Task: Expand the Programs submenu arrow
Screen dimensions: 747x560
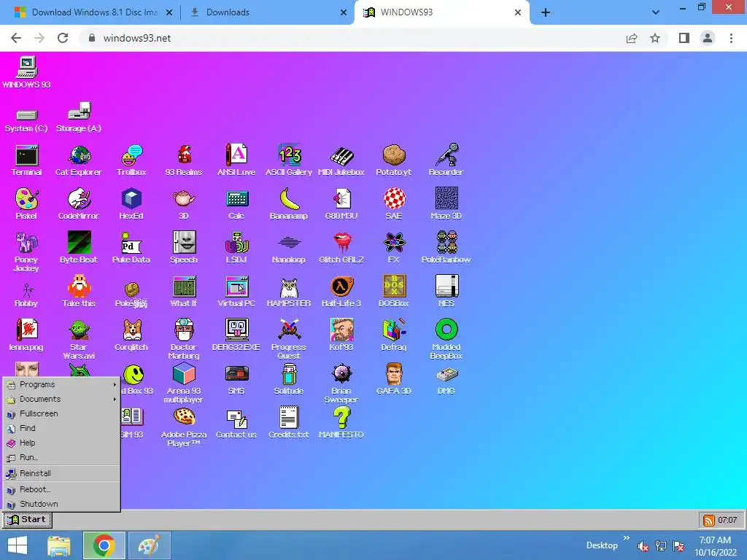Action: (x=115, y=384)
